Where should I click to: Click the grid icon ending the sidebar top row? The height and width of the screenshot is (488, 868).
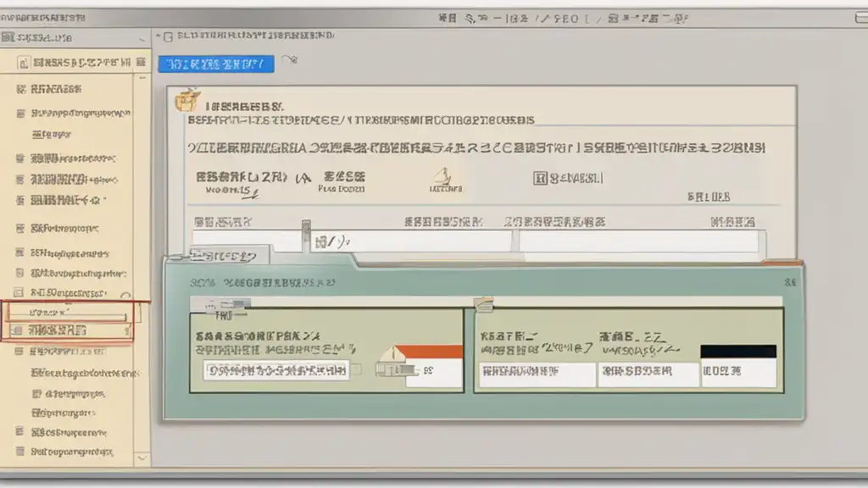(141, 62)
